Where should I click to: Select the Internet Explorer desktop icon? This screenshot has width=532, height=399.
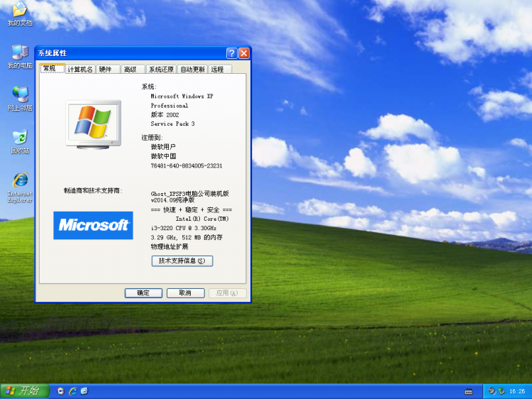20,187
